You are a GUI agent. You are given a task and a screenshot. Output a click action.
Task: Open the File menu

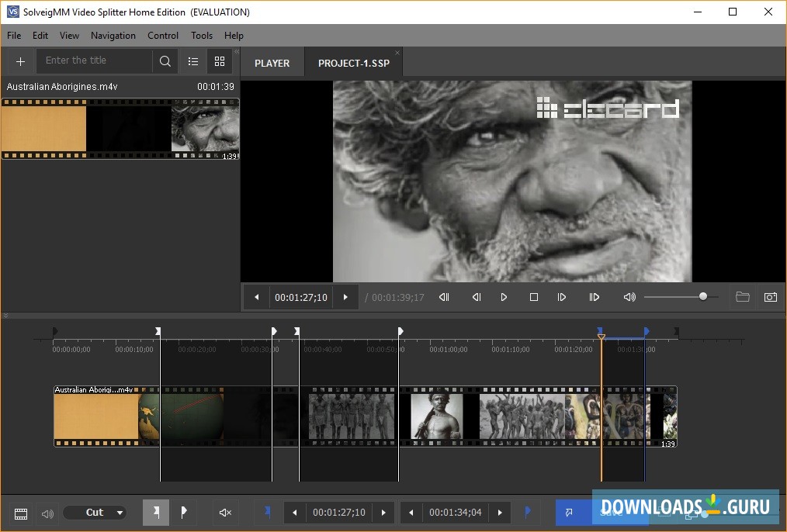click(14, 36)
